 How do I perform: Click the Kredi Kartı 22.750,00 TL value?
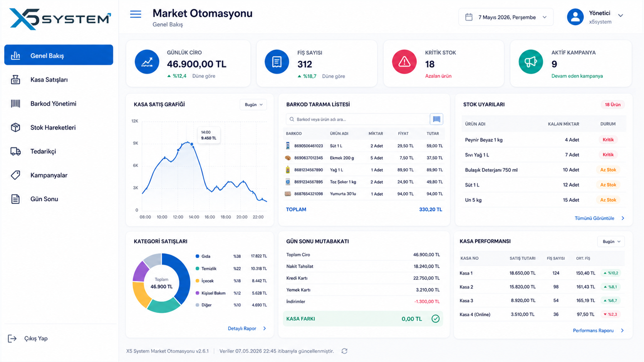coord(426,278)
